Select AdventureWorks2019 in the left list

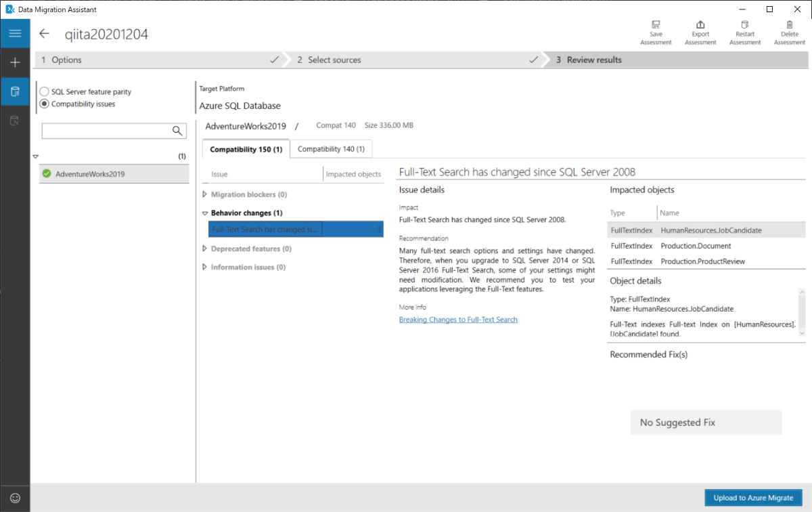114,174
